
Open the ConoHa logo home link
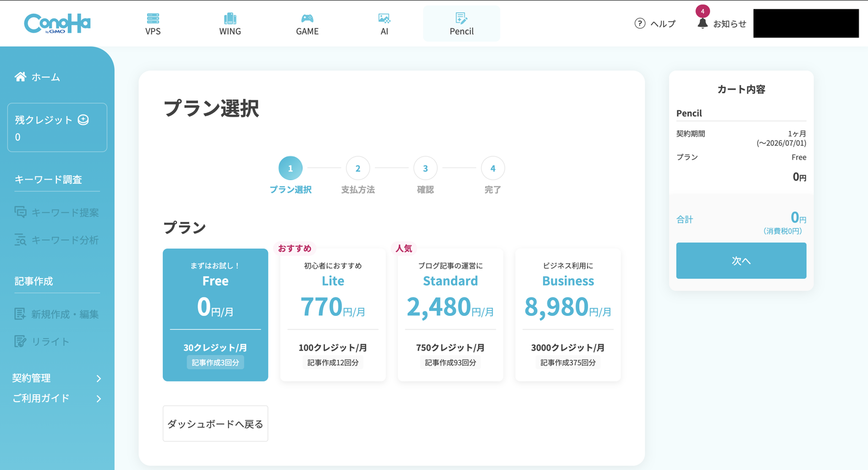(57, 23)
